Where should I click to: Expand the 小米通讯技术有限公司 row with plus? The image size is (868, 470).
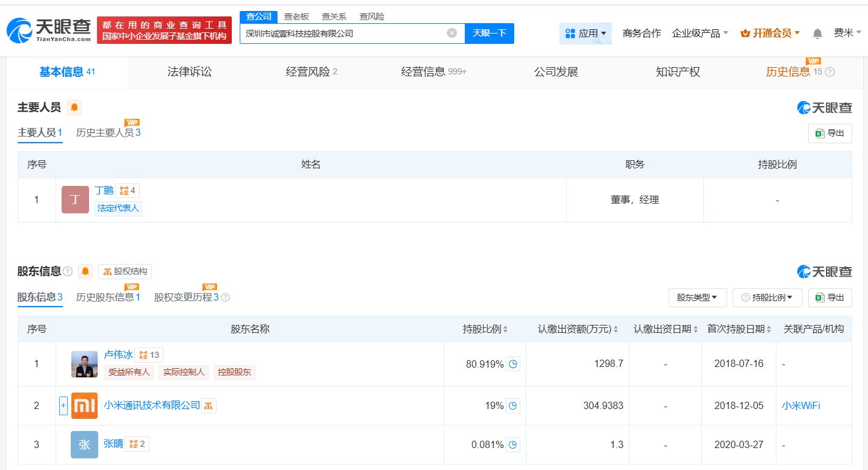pos(63,405)
